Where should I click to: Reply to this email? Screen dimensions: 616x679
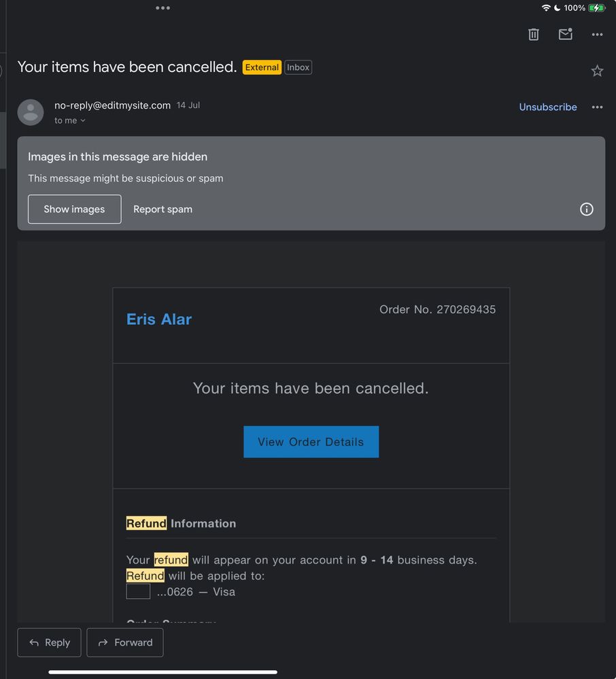(x=49, y=642)
